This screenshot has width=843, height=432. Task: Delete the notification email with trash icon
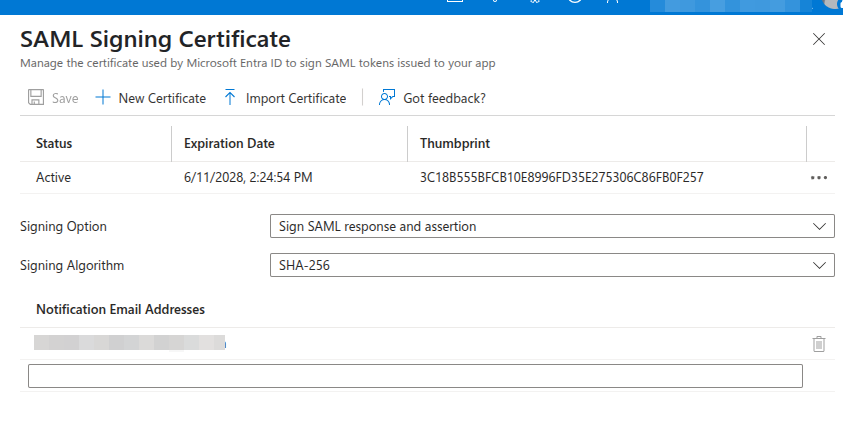coord(818,344)
